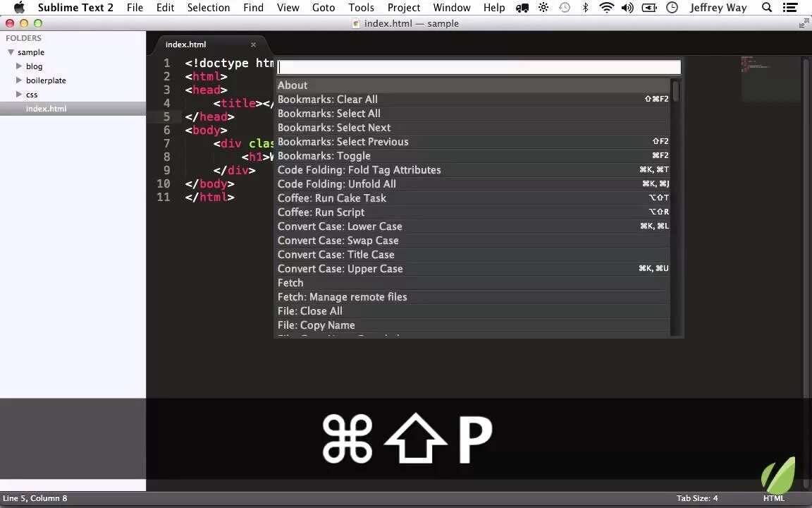Choose Convert Case: Title Case
Screen dimensions: 812x508
click(x=474, y=255)
